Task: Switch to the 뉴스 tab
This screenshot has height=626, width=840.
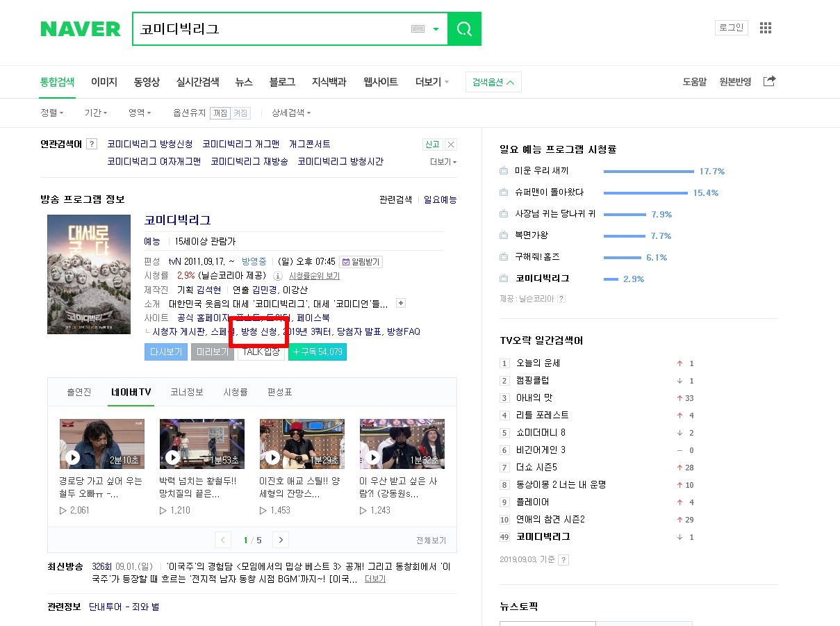Action: coord(244,82)
